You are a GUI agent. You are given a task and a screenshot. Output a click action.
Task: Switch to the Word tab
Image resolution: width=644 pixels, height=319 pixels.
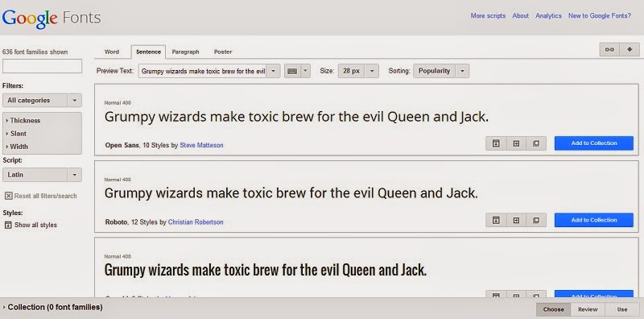tap(112, 52)
